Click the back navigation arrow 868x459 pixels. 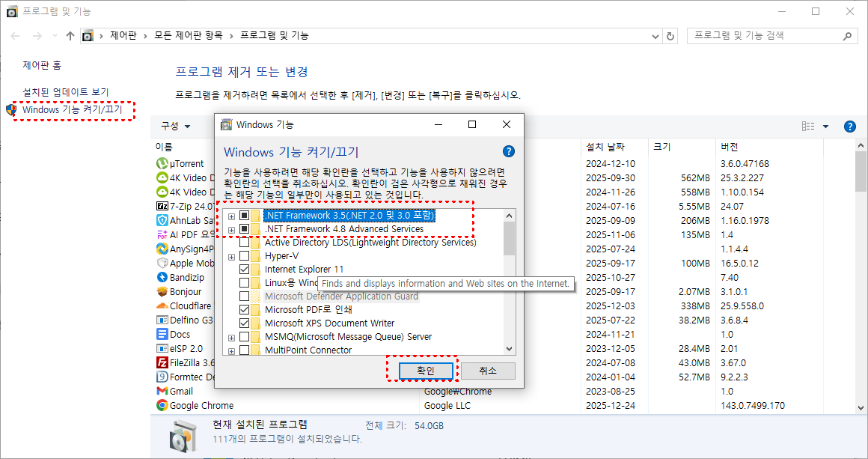[x=16, y=36]
